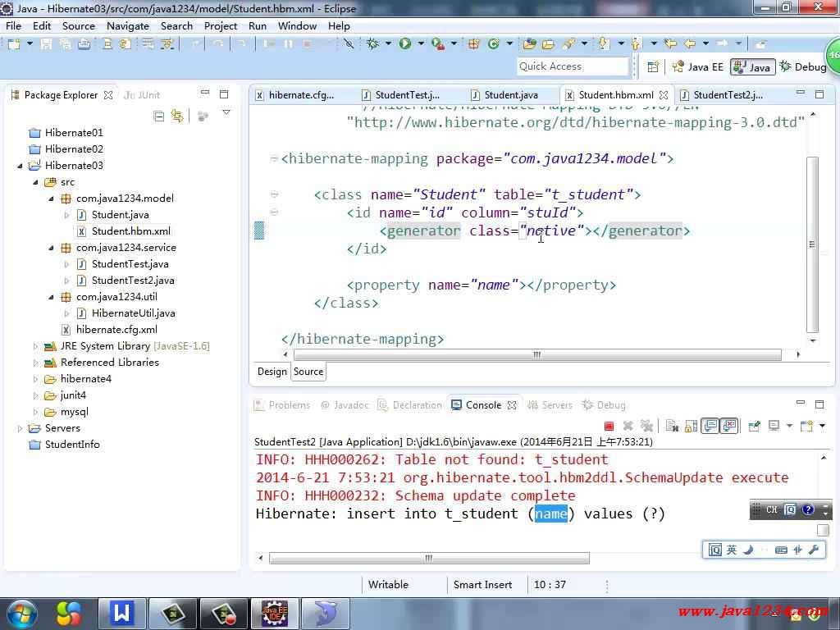Maximize the Package Explorer panel
Image resolution: width=840 pixels, height=630 pixels.
click(x=224, y=94)
